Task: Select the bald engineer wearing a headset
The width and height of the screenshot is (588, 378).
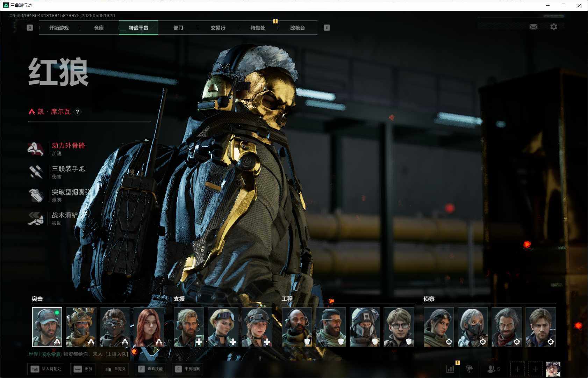Action: [x=297, y=327]
